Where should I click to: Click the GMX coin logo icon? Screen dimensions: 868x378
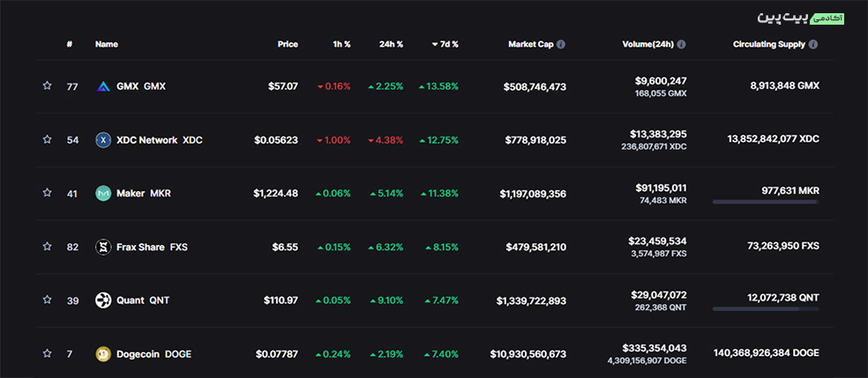(103, 86)
